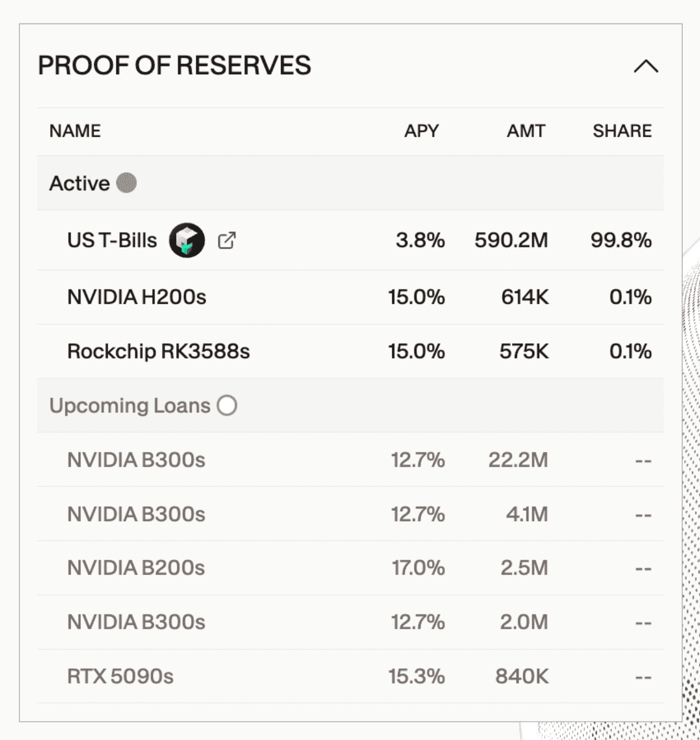The width and height of the screenshot is (700, 740).
Task: Click the US T-Bills cube logo icon
Action: point(186,241)
